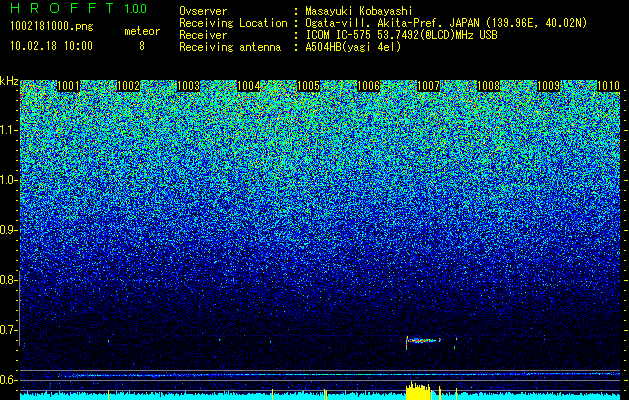Viewport: 629px width, 400px height.
Task: Click the 1001 time marker
Action: [68, 86]
